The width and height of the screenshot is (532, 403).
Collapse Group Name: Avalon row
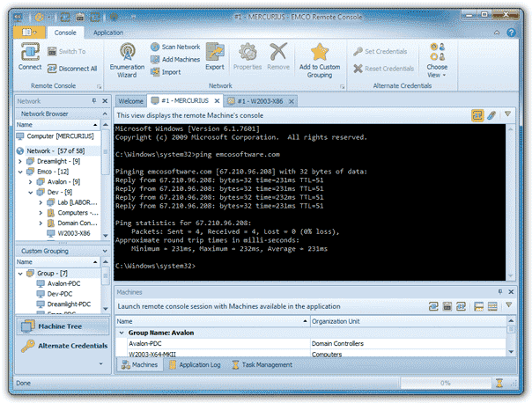point(122,333)
